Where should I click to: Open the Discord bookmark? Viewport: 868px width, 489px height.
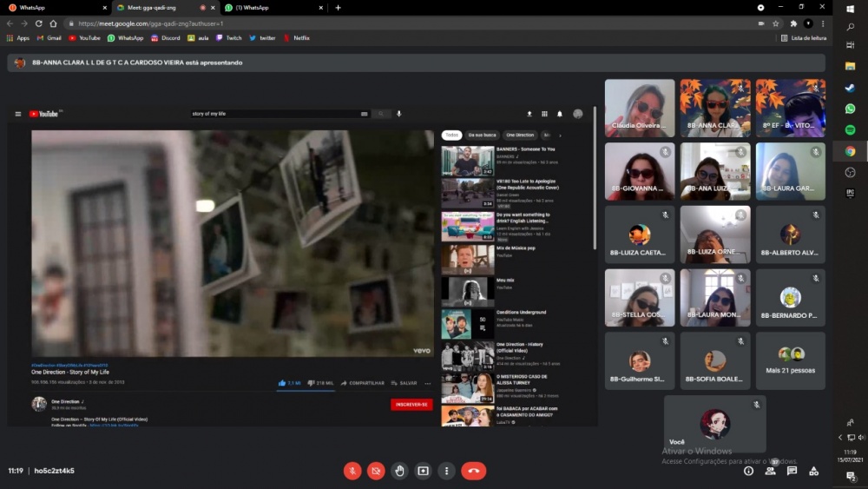tap(166, 38)
